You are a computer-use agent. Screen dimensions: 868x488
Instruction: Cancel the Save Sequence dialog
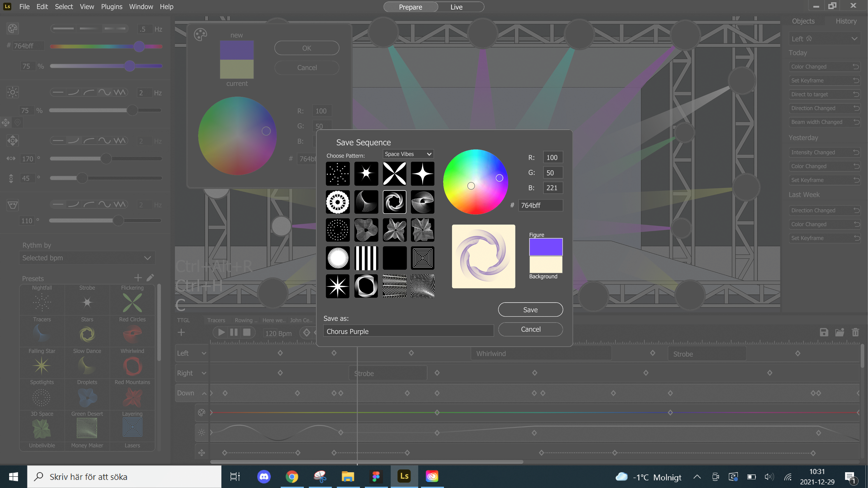point(530,329)
